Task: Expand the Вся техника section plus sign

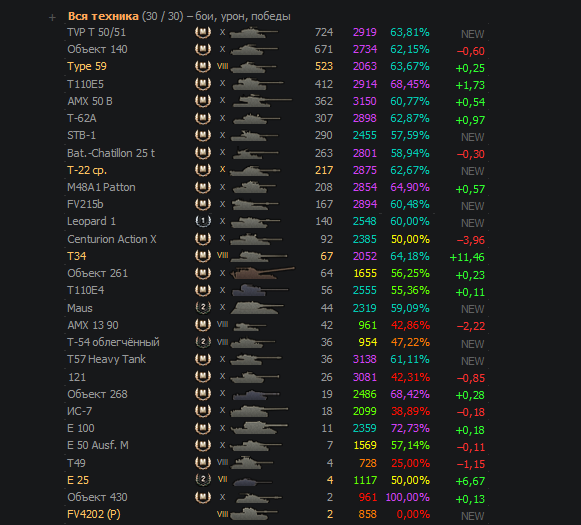Action: coord(52,17)
